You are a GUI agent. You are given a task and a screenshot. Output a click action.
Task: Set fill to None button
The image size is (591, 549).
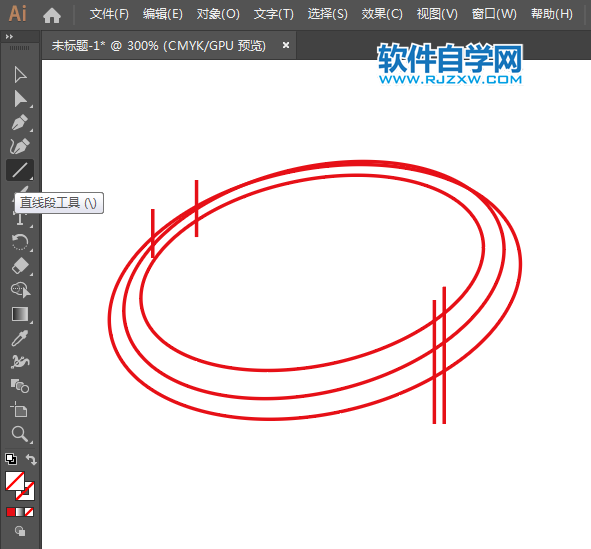point(29,512)
